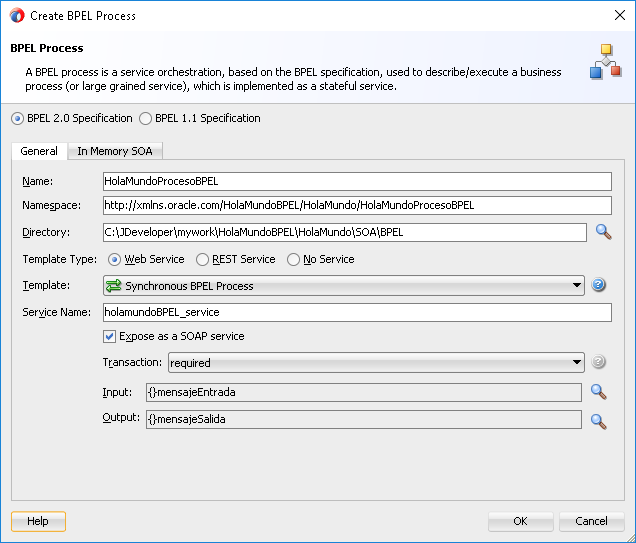Choose the REST Service template type
This screenshot has height=543, width=636.
tap(202, 259)
